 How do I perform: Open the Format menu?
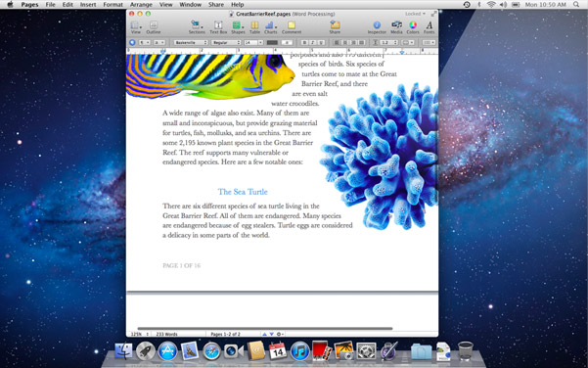(x=113, y=5)
